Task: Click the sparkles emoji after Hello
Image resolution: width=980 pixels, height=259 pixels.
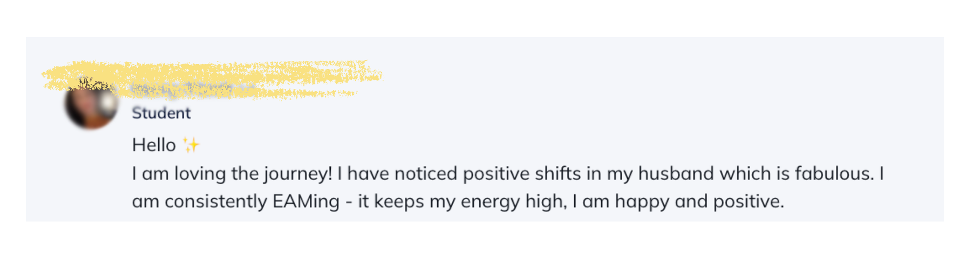Action: click(x=191, y=145)
